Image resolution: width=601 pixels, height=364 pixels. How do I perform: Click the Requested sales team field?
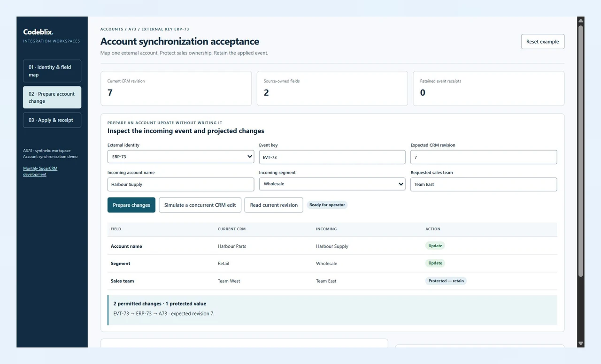coord(484,184)
